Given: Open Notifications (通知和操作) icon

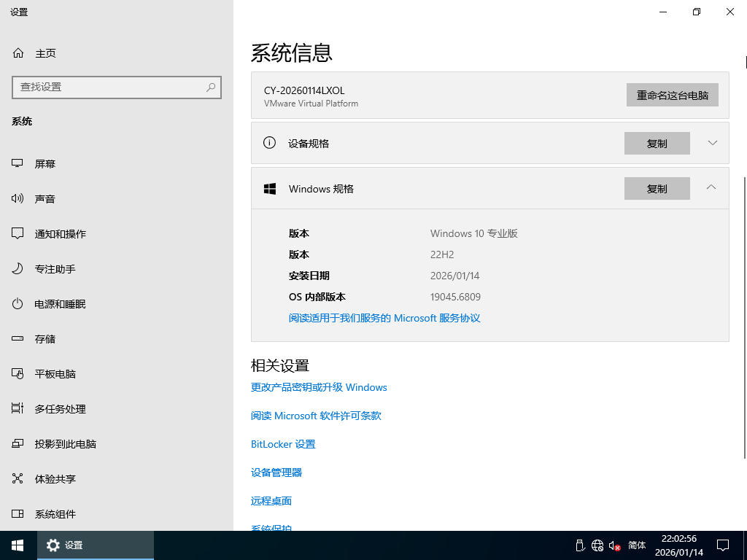Looking at the screenshot, I should [x=18, y=234].
